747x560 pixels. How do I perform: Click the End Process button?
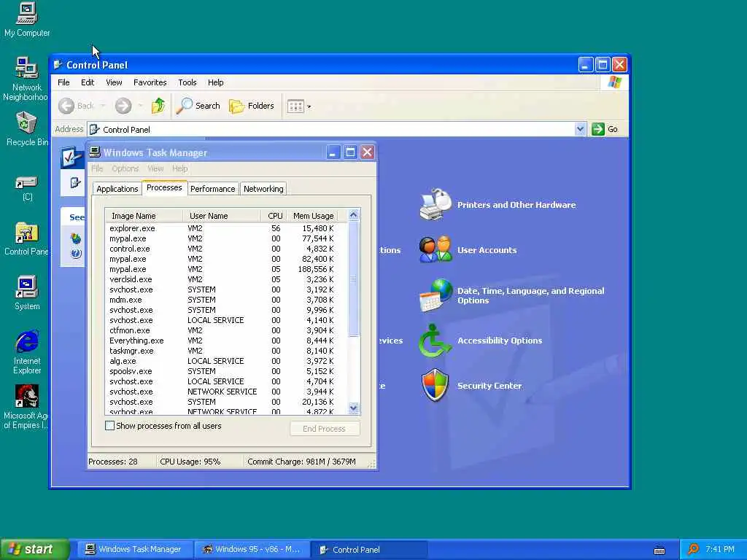[325, 429]
